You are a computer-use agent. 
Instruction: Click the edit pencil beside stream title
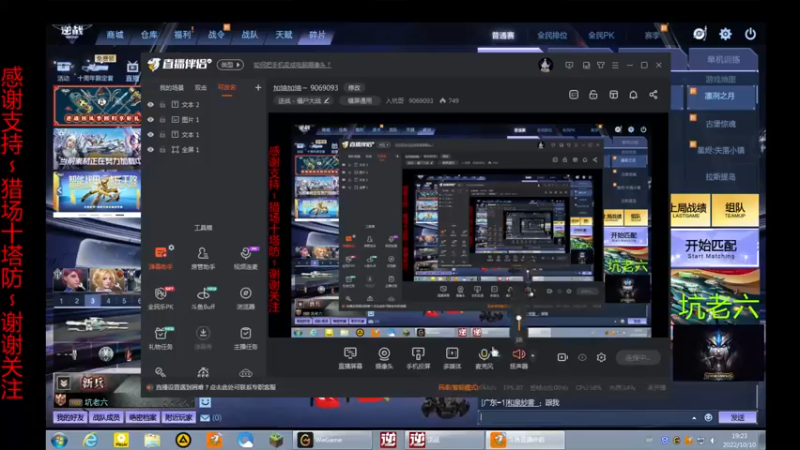pos(327,101)
